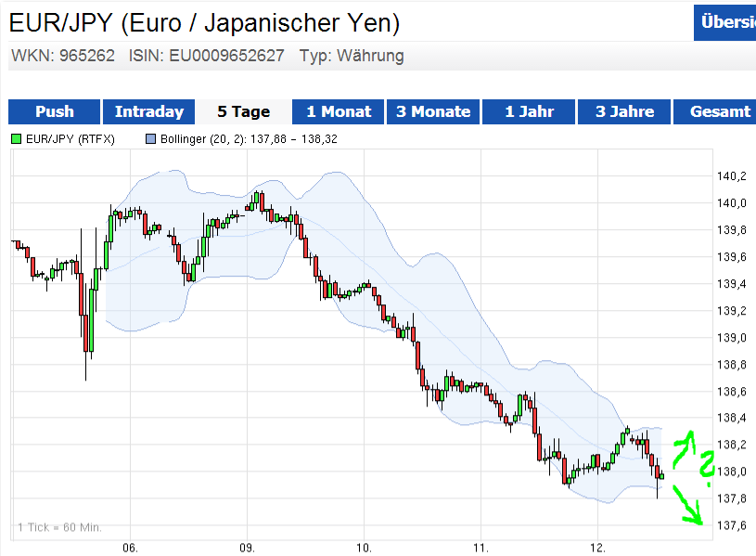The width and height of the screenshot is (756, 556).
Task: Click the EUR/JPY chart title heading
Action: [x=205, y=21]
